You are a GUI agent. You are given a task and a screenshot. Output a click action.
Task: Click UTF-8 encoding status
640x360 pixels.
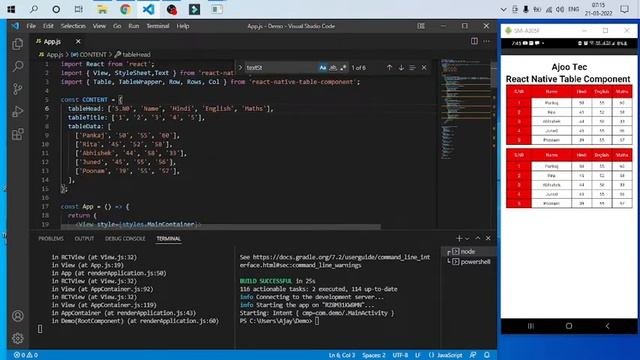point(400,355)
